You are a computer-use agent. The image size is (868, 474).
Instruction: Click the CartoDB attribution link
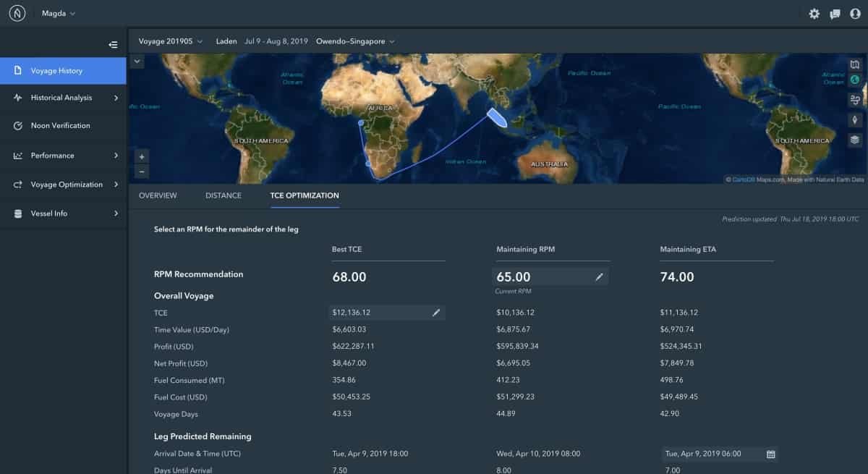744,179
